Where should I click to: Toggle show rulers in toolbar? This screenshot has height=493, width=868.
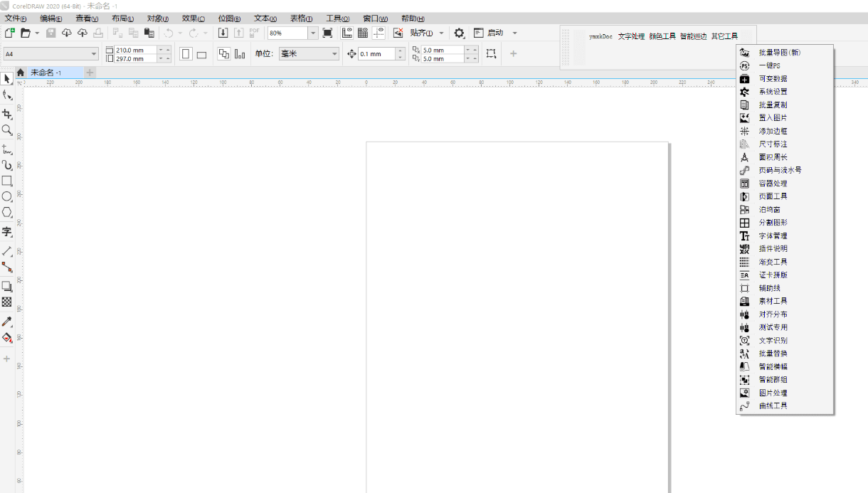tap(347, 33)
